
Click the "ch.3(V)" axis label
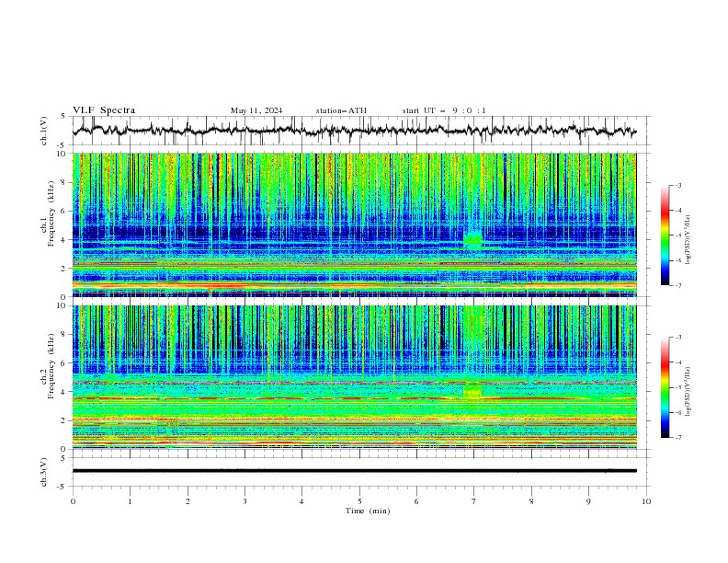tap(44, 472)
